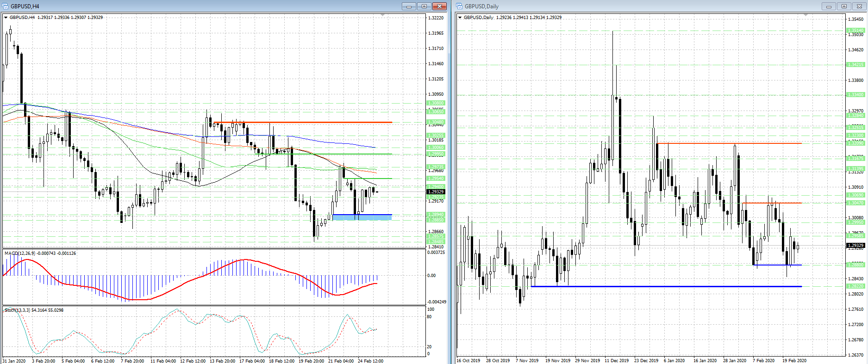Restore the GBPUSD,H4 chart window
This screenshot has width=868, height=364.
424,6
